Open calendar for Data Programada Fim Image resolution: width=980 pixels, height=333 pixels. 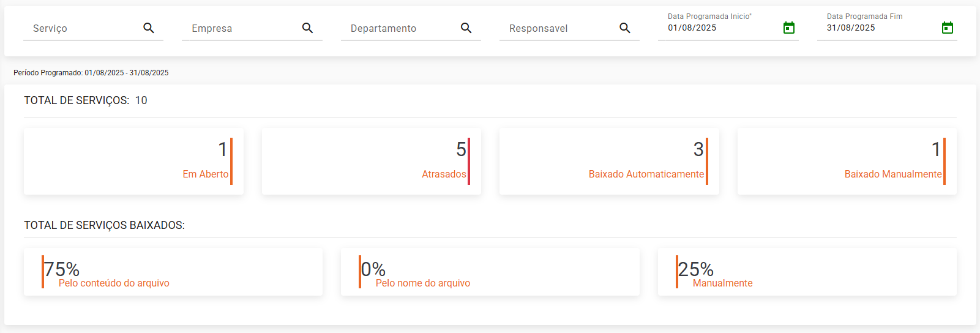point(948,28)
